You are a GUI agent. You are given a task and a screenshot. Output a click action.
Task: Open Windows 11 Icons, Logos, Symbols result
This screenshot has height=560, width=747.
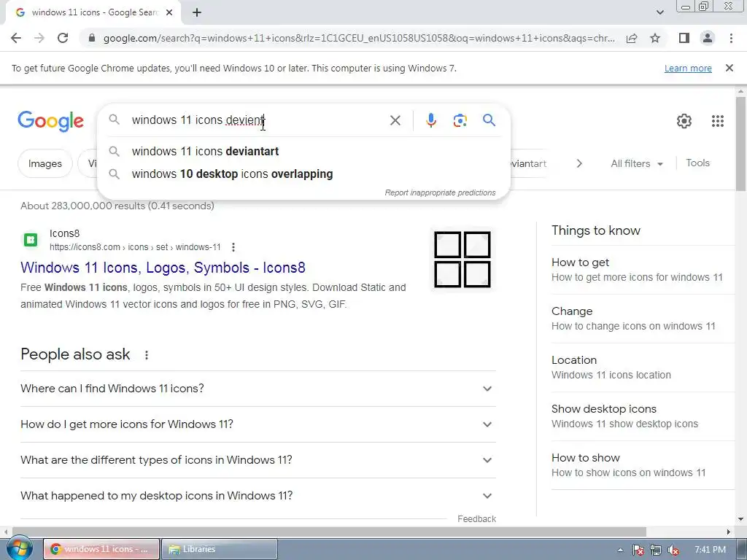coord(163,268)
